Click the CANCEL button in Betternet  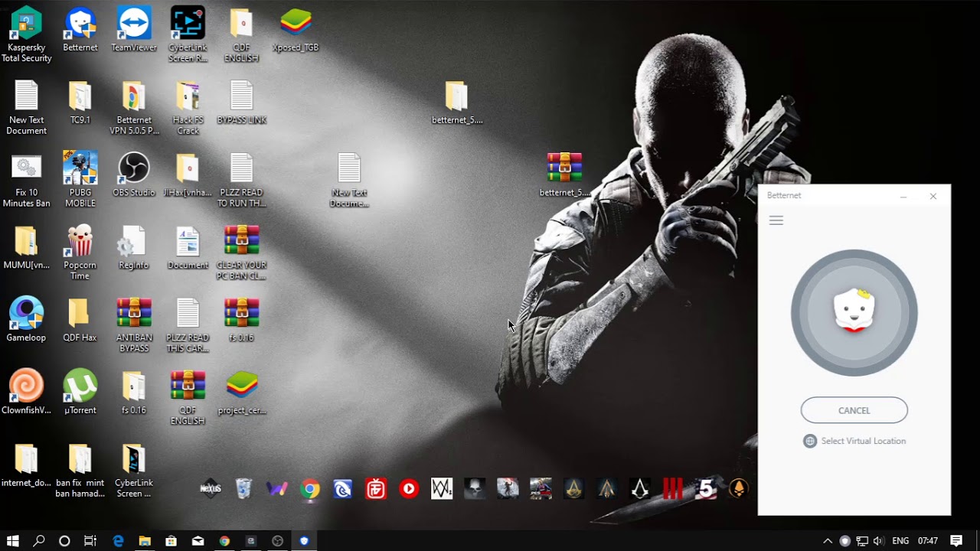point(854,410)
